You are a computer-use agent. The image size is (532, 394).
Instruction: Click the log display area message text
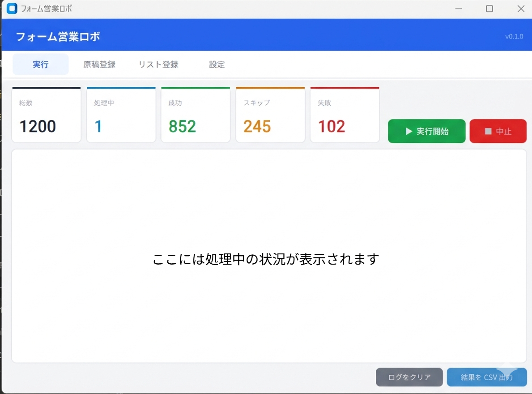pos(266,258)
